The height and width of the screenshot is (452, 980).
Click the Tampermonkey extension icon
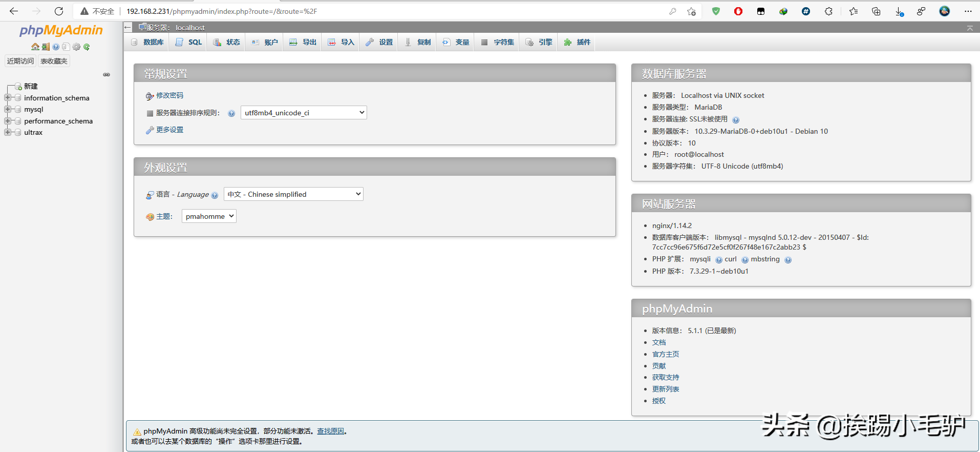(x=761, y=11)
